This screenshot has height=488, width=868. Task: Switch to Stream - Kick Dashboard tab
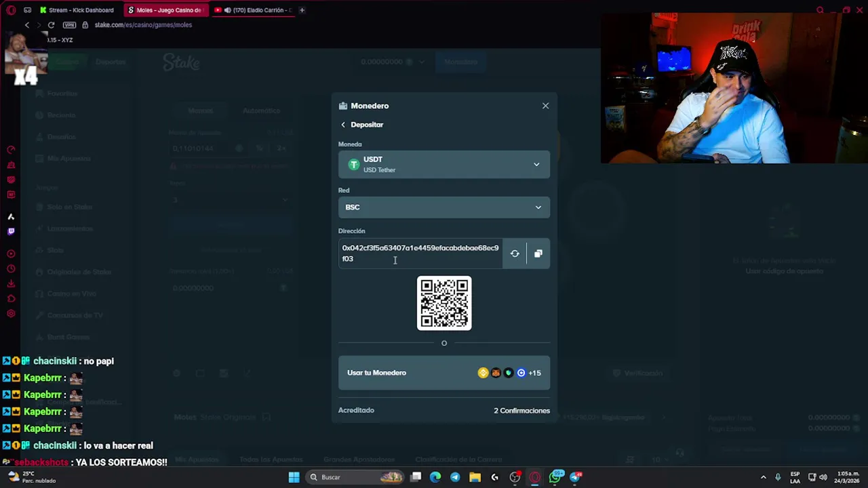[x=78, y=10]
